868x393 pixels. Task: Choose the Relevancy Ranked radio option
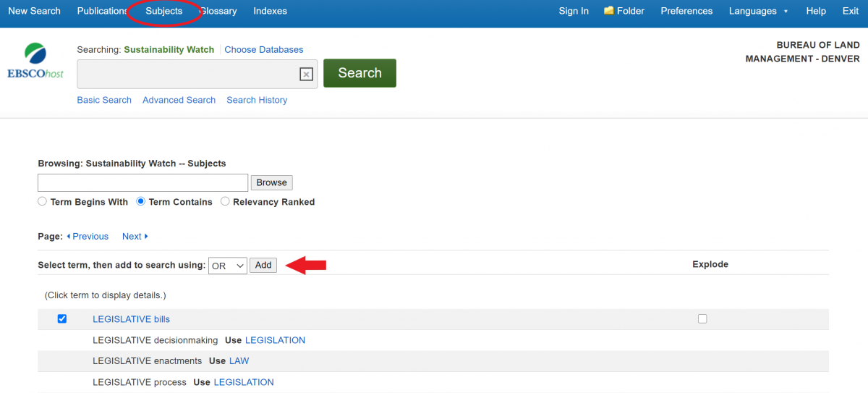(225, 202)
